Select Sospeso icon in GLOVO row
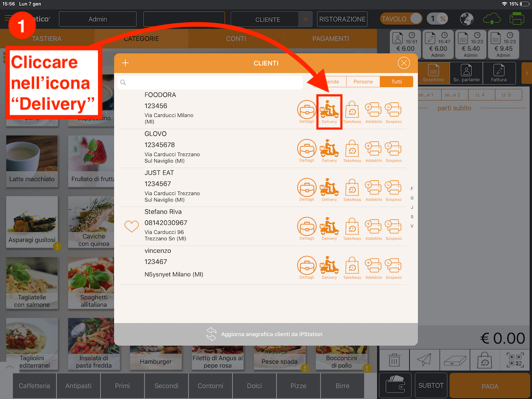Screen dimensions: 532x399 393,151
